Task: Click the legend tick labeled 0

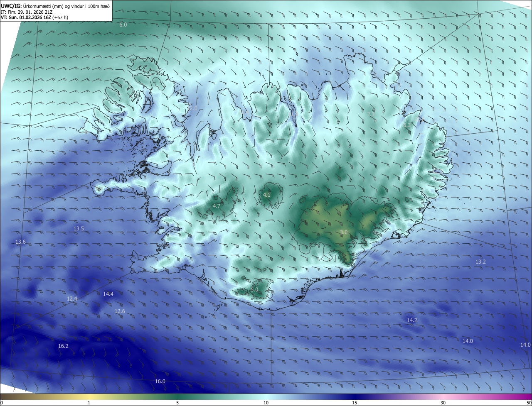Action: [x=2, y=403]
